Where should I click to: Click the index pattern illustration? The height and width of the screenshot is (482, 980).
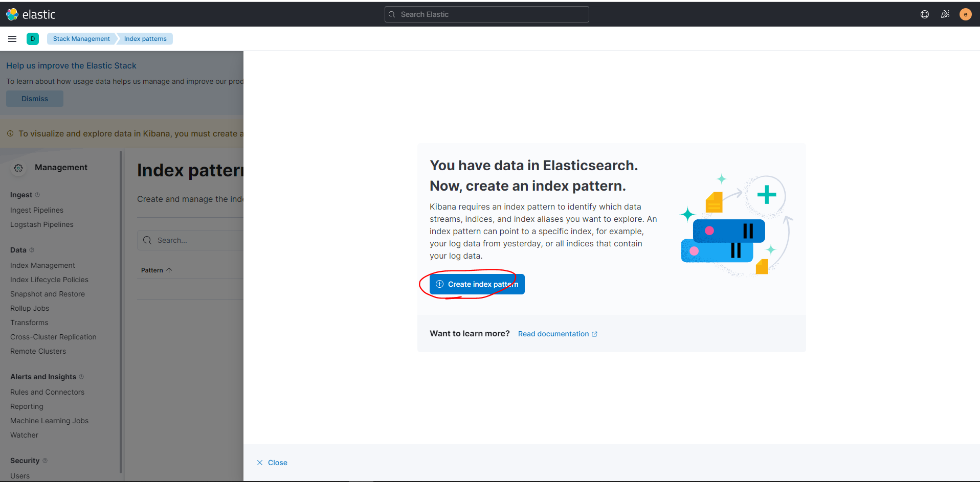pos(737,225)
